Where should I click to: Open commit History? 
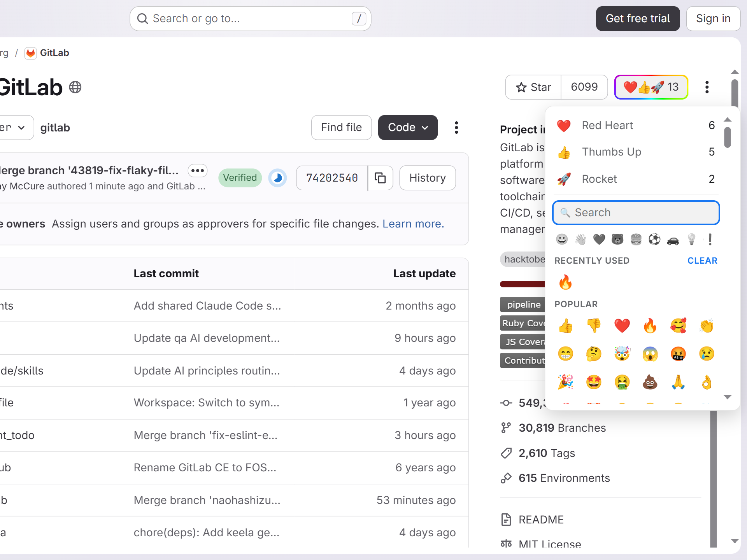pyautogui.click(x=427, y=178)
